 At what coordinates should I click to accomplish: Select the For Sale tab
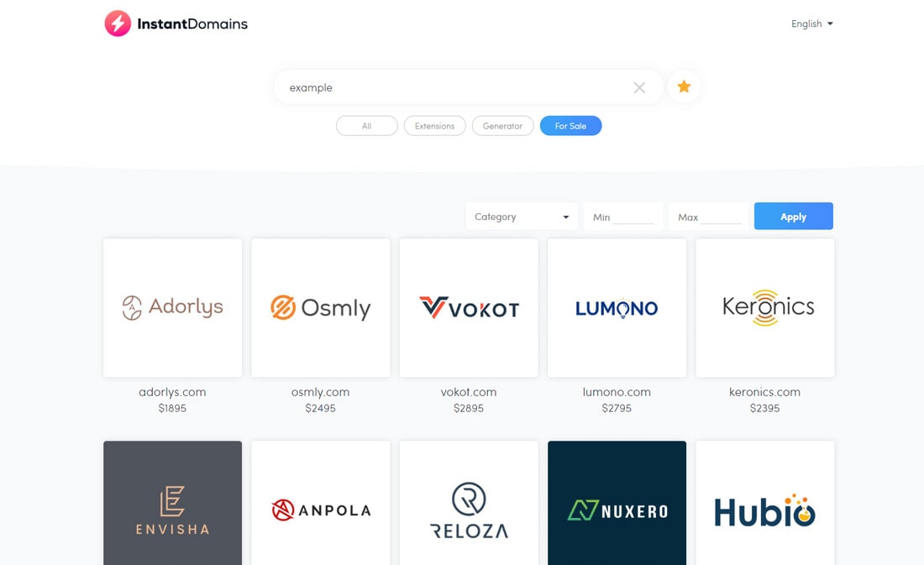click(x=570, y=126)
